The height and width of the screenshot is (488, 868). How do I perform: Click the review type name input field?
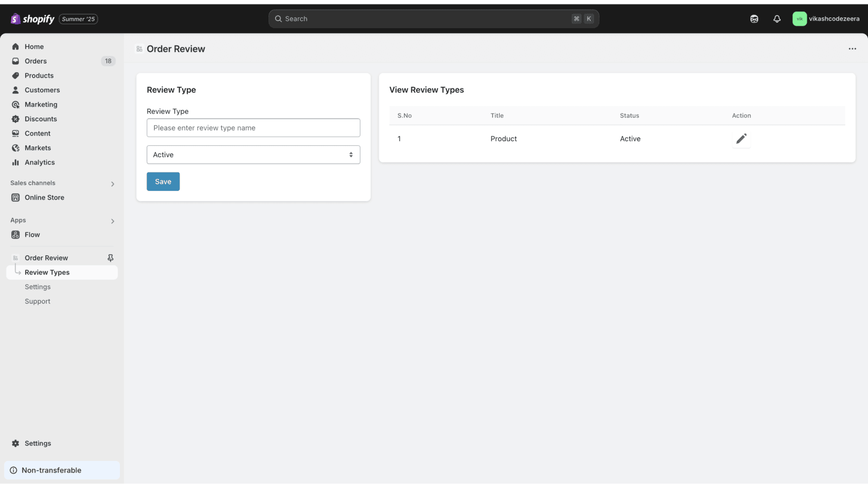(253, 128)
